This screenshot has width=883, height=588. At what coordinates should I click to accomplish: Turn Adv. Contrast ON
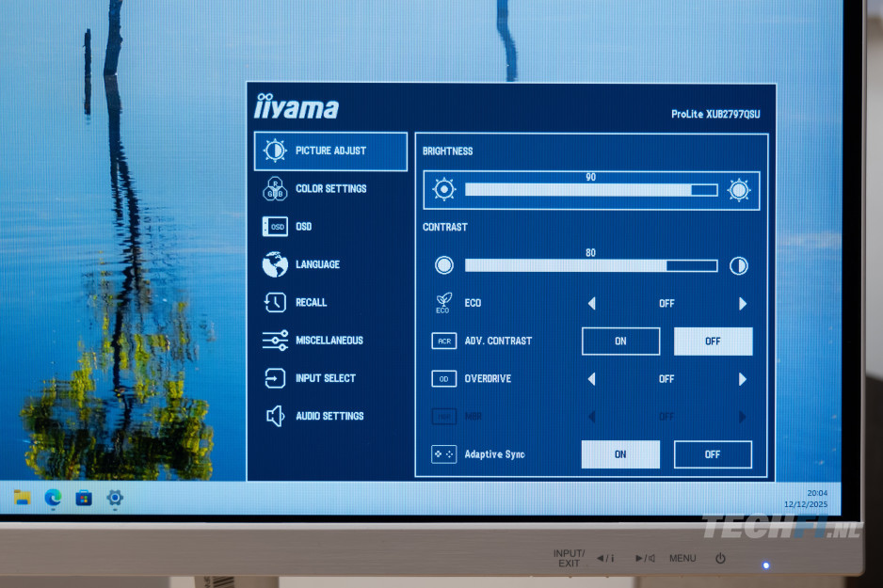tap(620, 342)
